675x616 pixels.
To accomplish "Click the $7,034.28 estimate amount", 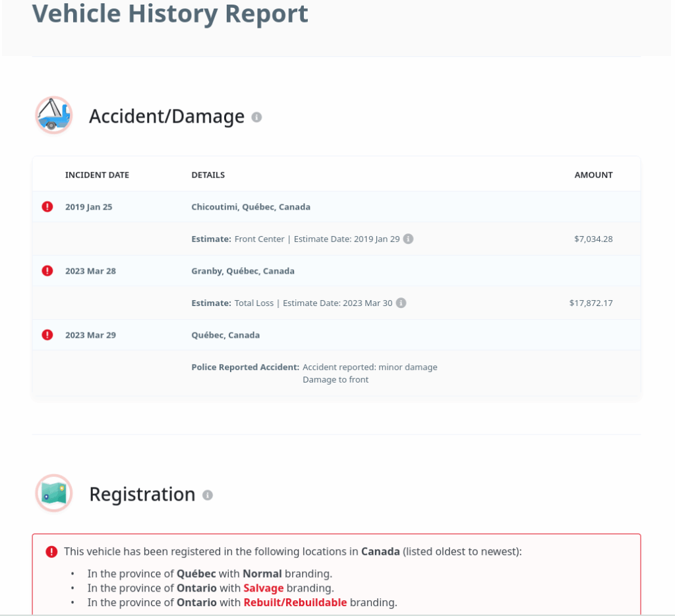I will pyautogui.click(x=593, y=239).
